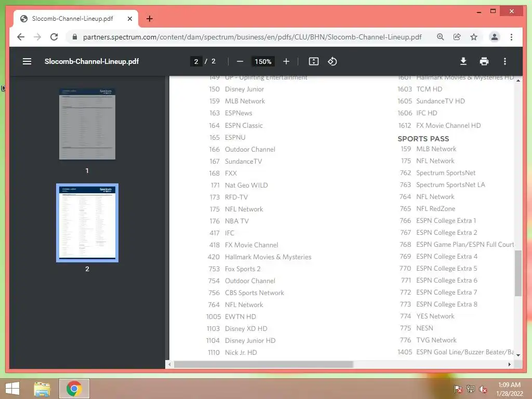Click the 150 Disney Junior row
This screenshot has height=399, width=532.
pyautogui.click(x=236, y=89)
